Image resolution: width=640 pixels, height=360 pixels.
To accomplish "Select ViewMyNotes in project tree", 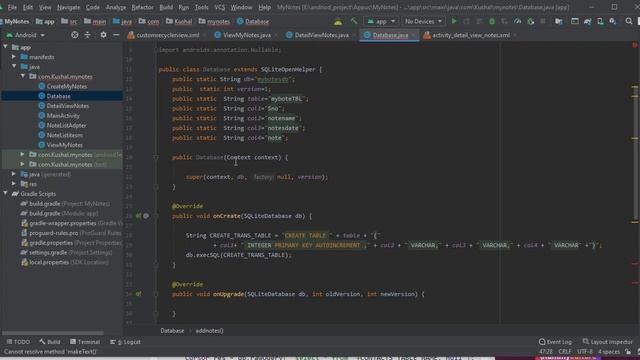I will tap(64, 145).
